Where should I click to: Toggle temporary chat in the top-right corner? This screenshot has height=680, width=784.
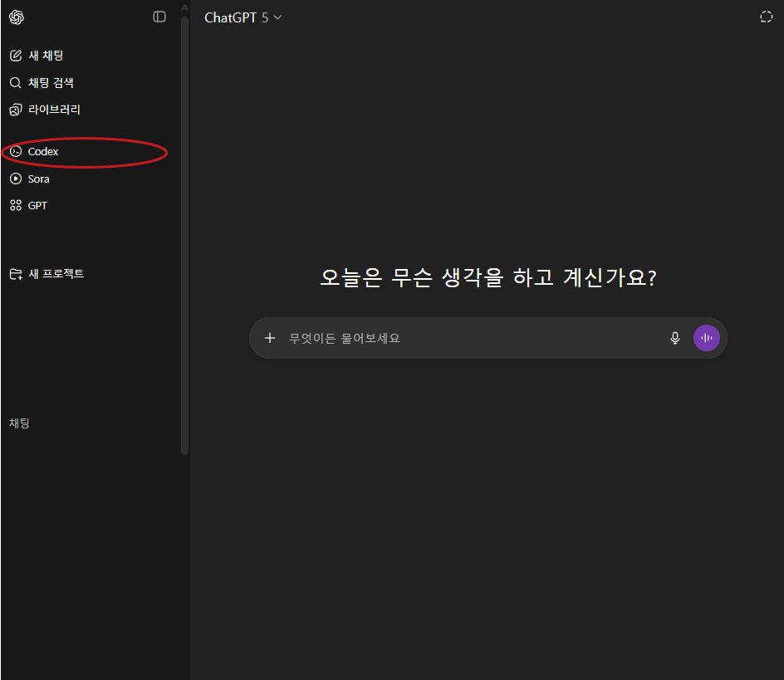point(766,17)
